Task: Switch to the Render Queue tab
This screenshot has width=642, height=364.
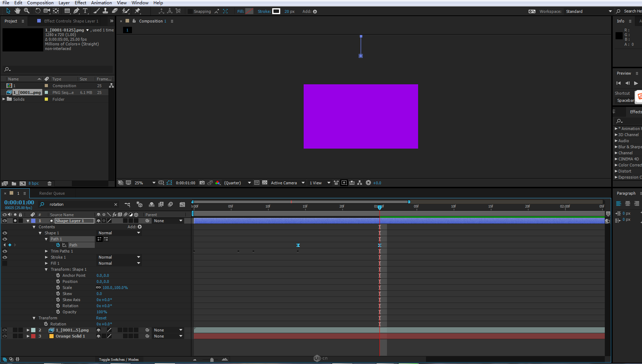Action: [52, 193]
